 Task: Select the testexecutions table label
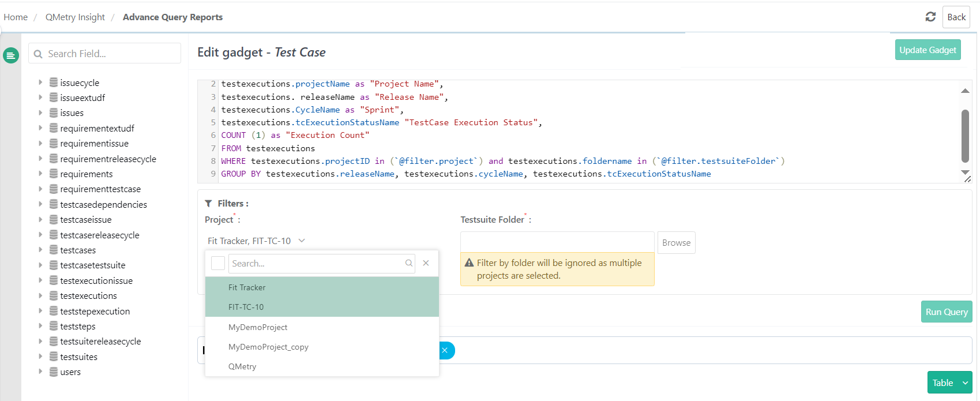[88, 295]
